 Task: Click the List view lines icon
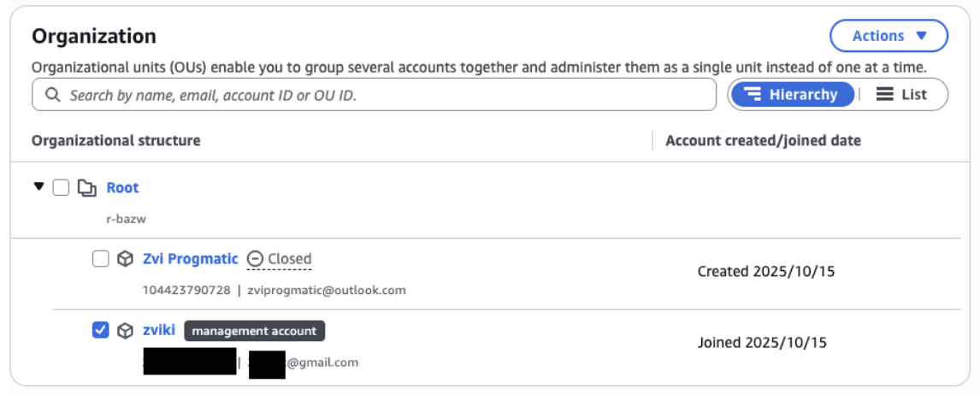pyautogui.click(x=885, y=95)
